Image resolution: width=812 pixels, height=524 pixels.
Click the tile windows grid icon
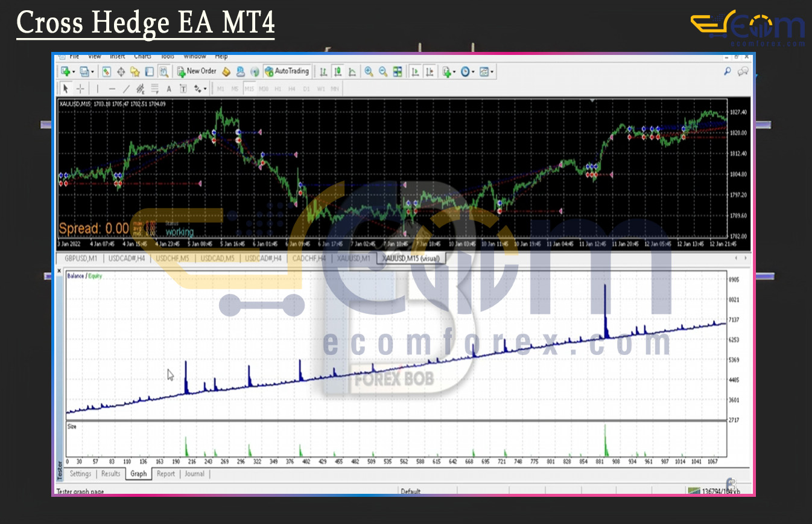(398, 72)
